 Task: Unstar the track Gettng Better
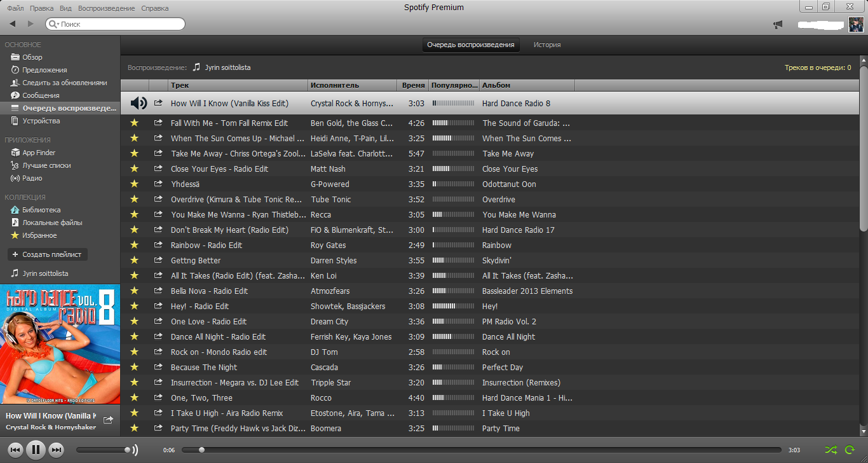click(134, 260)
